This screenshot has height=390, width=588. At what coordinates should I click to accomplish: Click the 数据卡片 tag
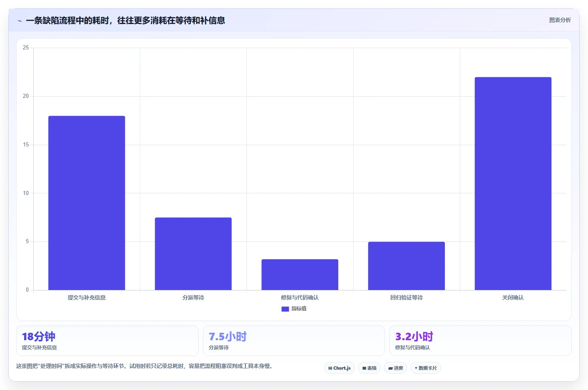(426, 368)
